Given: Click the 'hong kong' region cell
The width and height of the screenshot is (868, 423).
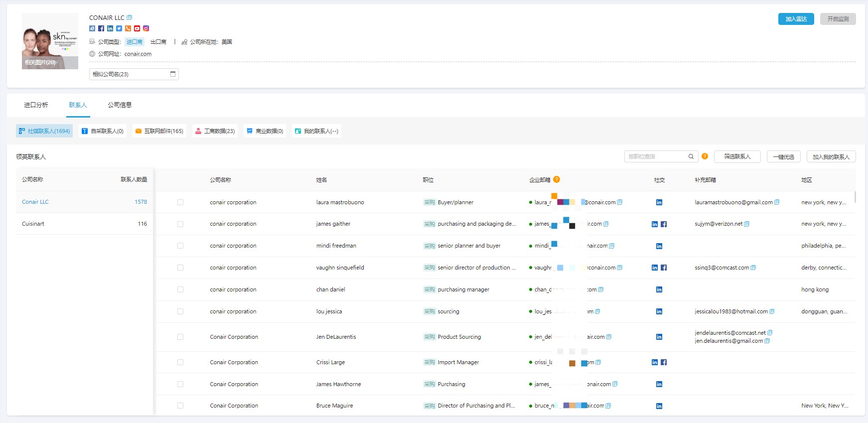Looking at the screenshot, I should (x=815, y=289).
